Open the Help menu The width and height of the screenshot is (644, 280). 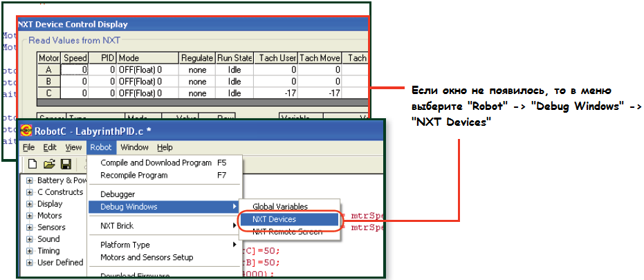[x=165, y=147]
